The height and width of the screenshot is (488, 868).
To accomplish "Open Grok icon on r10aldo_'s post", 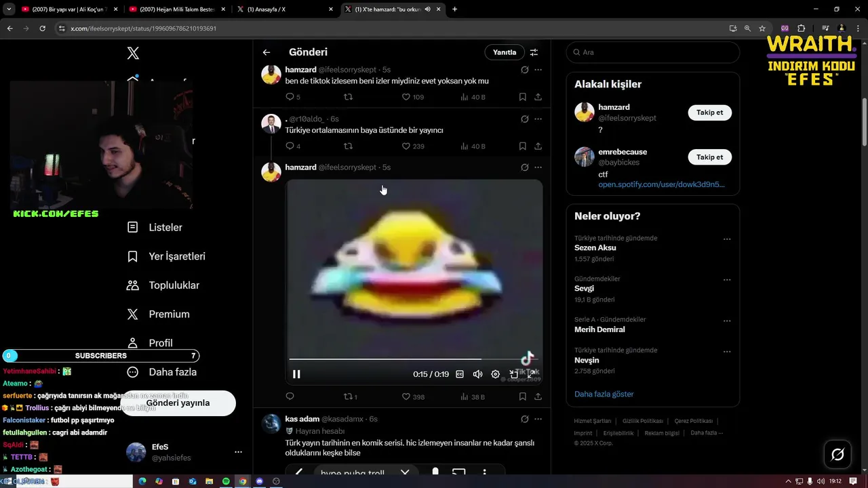I will 524,119.
